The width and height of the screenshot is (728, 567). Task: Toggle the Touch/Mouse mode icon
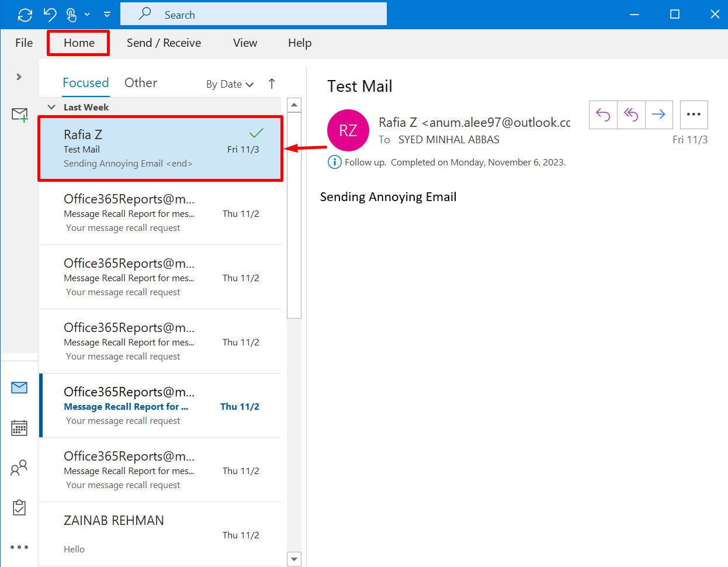pos(72,15)
